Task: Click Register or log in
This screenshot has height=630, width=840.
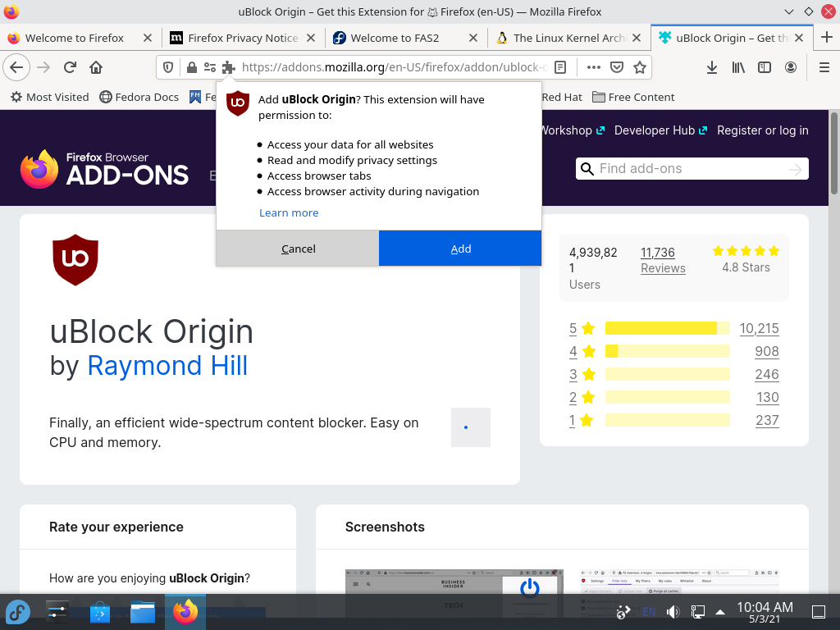Action: tap(762, 130)
